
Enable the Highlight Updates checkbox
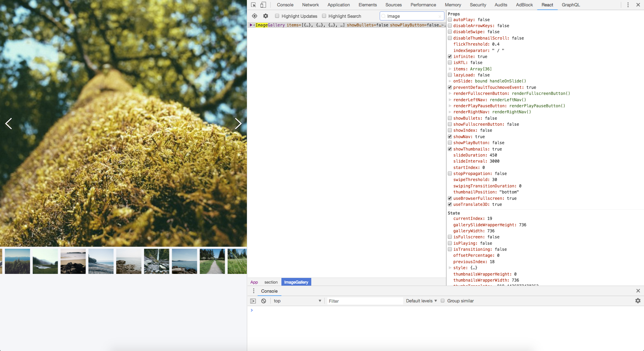point(277,16)
